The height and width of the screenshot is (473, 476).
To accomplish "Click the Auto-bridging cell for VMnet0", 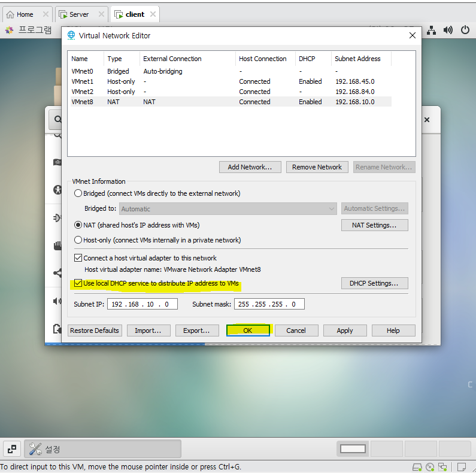I will click(x=163, y=71).
